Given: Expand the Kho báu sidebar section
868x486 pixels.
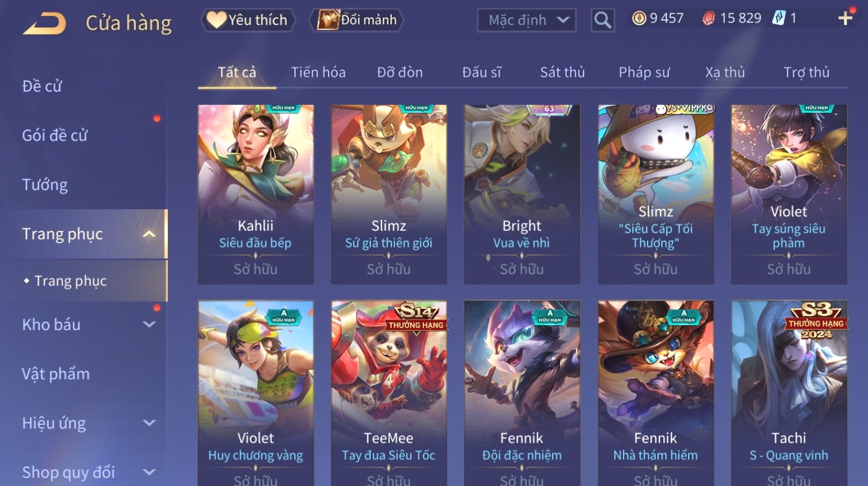Looking at the screenshot, I should click(149, 325).
